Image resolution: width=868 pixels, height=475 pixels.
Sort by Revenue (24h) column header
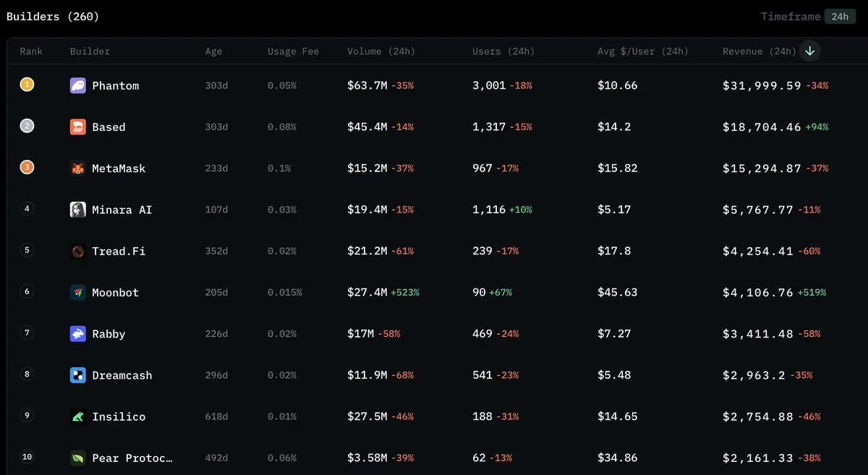click(759, 51)
